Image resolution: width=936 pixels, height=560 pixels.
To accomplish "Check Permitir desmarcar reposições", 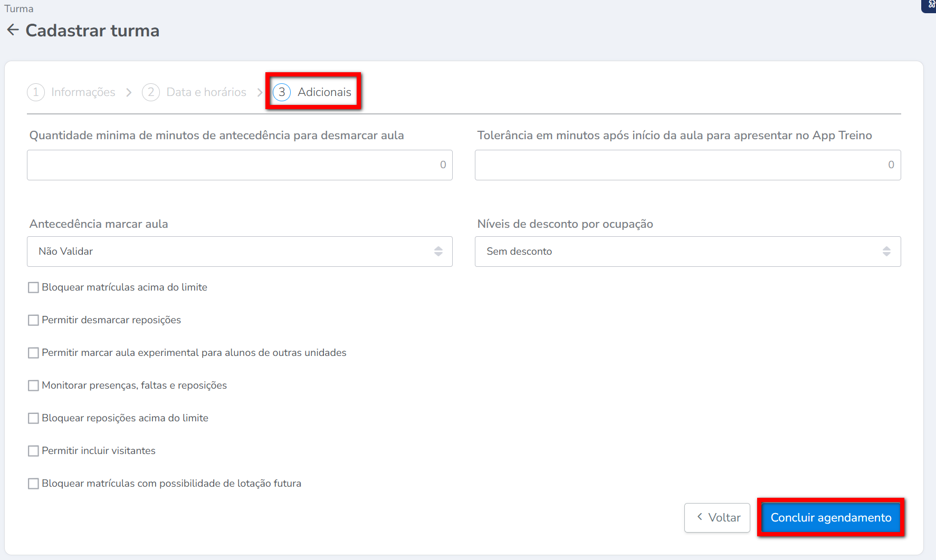I will 33,320.
